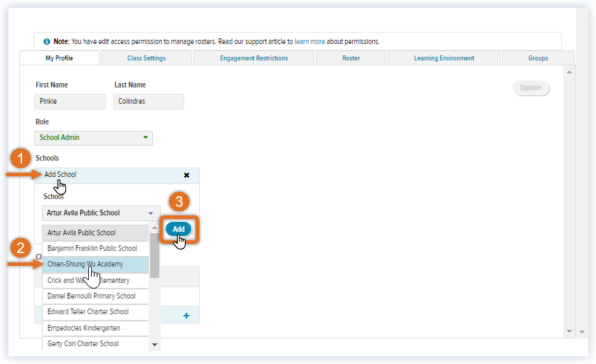The image size is (596, 364).
Task: Click school list scroll down arrow
Action: click(x=155, y=345)
